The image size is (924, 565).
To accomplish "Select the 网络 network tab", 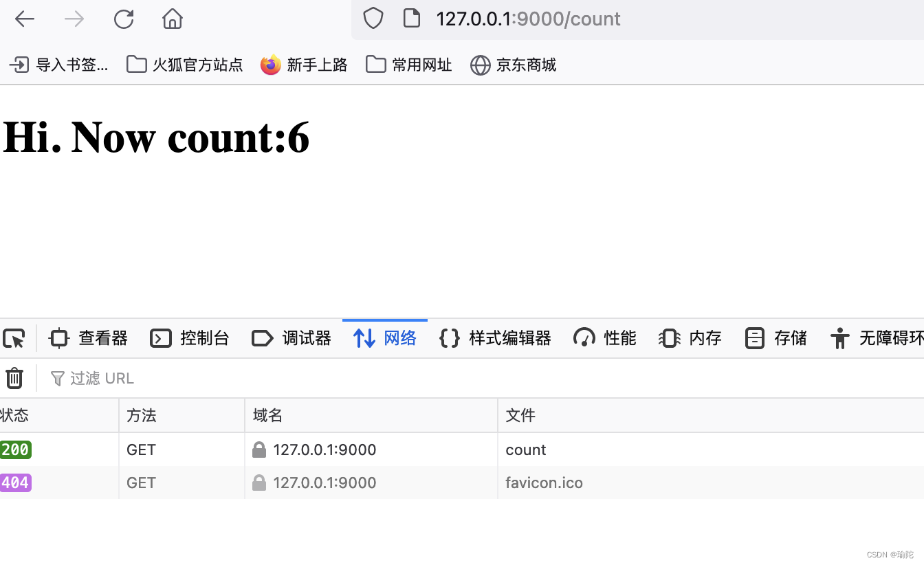I will point(385,338).
